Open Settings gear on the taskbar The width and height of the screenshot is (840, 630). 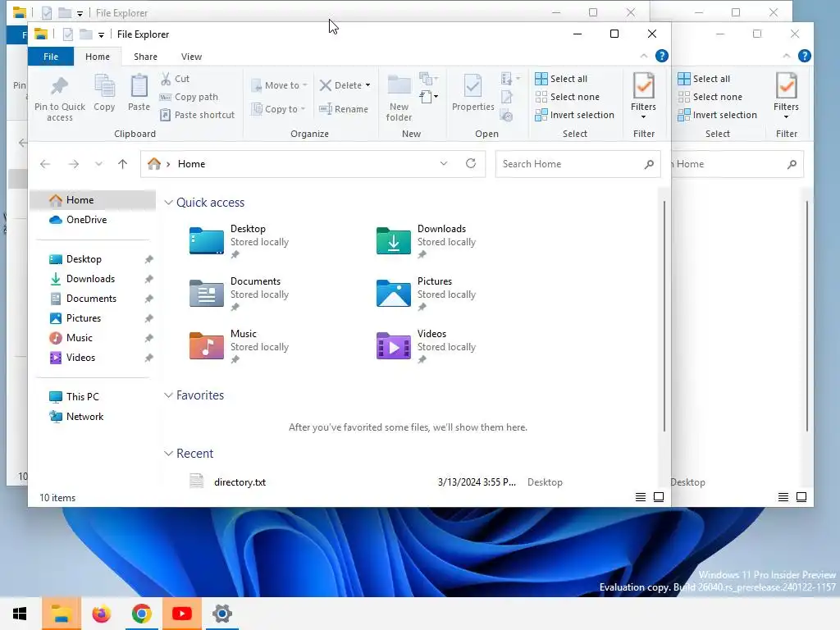(221, 614)
